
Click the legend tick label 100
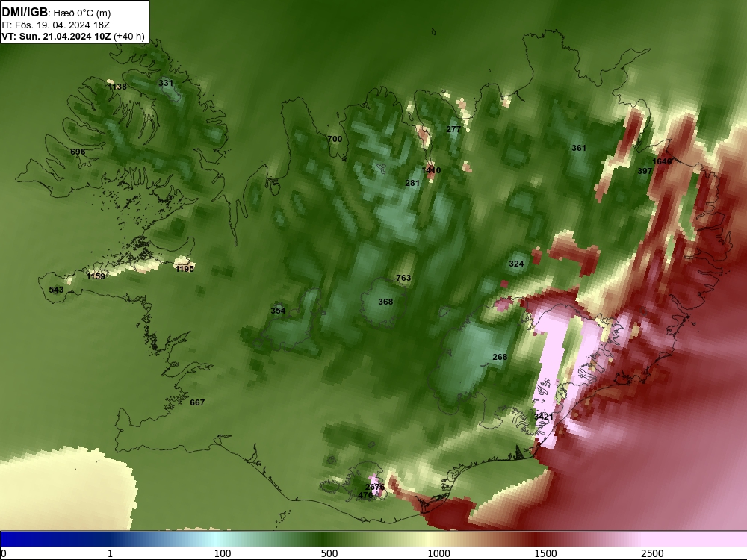(x=223, y=553)
